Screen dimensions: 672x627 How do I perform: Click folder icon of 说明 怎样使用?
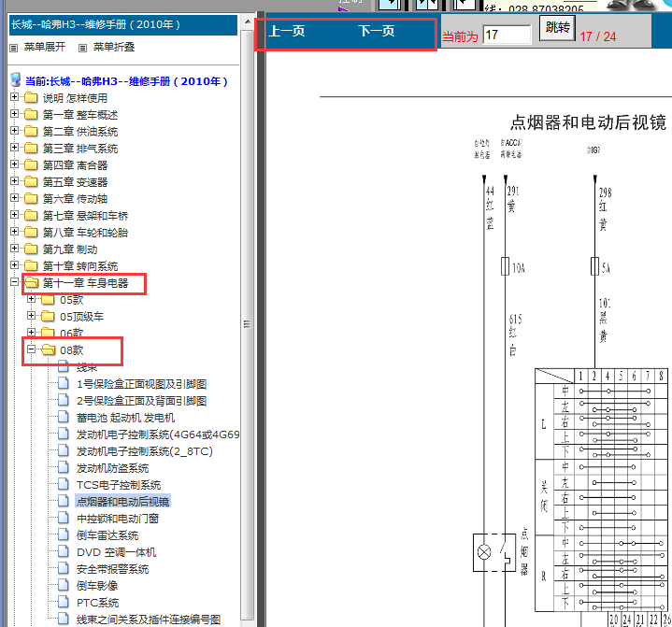[31, 98]
